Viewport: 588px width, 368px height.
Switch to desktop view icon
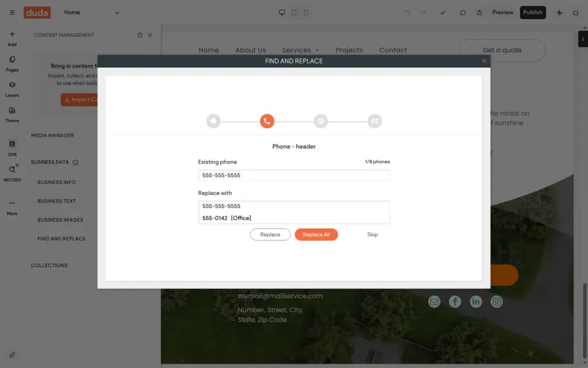click(282, 13)
